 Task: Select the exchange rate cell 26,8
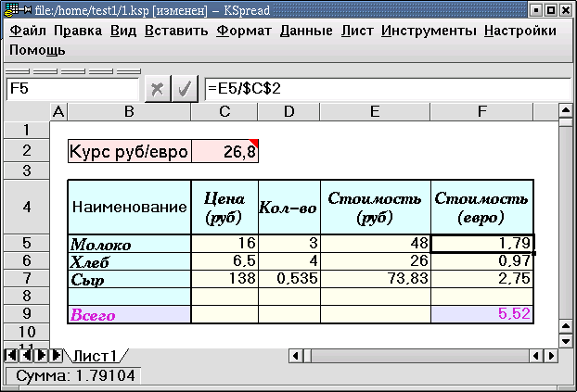pyautogui.click(x=224, y=151)
